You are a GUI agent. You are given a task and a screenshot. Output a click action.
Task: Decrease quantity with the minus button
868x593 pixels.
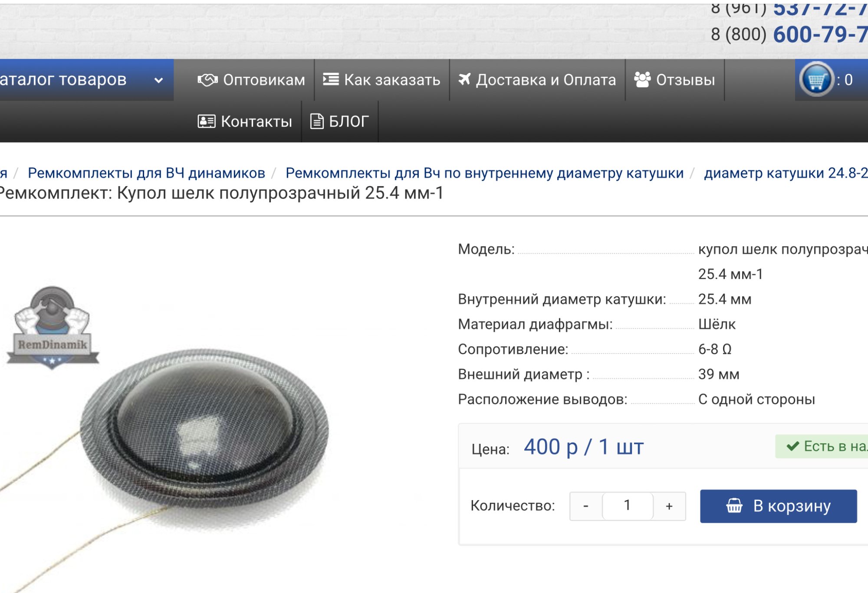586,506
